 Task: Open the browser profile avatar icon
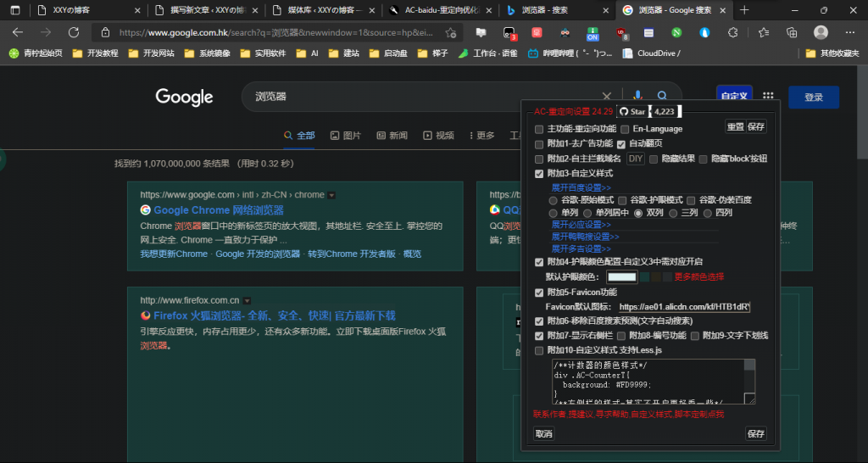click(821, 32)
